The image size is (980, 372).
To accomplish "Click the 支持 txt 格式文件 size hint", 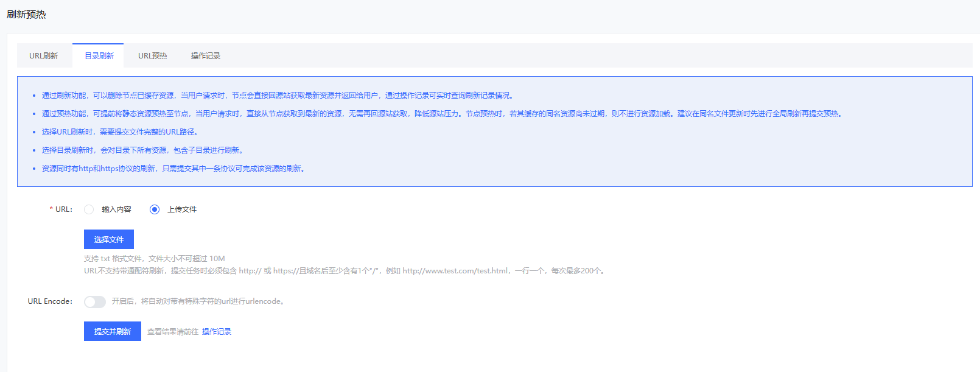I will [x=155, y=259].
